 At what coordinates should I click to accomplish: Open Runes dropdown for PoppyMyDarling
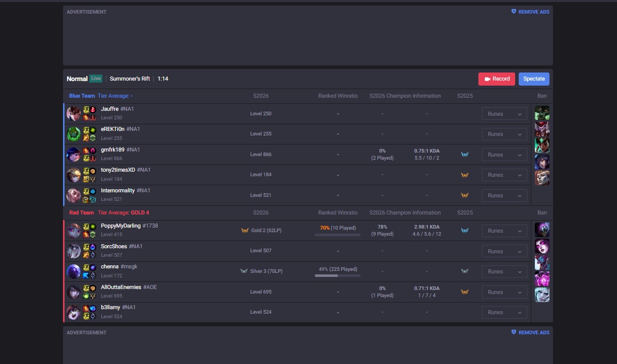(x=505, y=231)
